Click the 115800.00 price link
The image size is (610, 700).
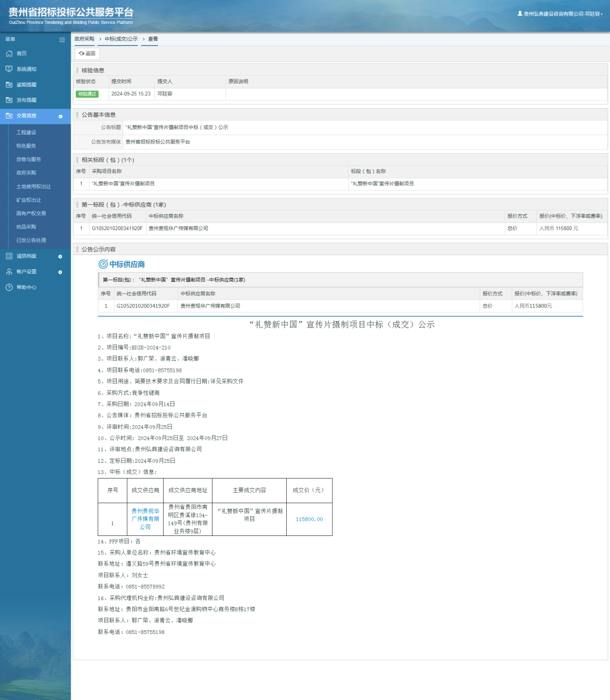click(x=309, y=519)
